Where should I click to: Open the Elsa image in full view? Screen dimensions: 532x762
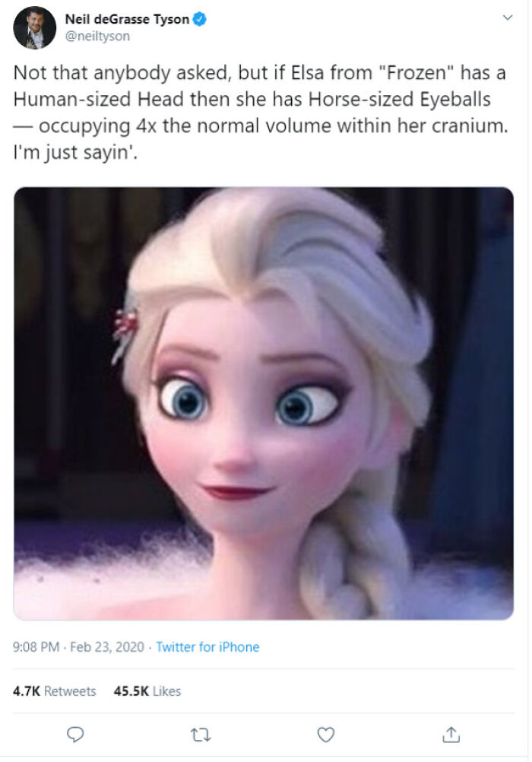263,403
